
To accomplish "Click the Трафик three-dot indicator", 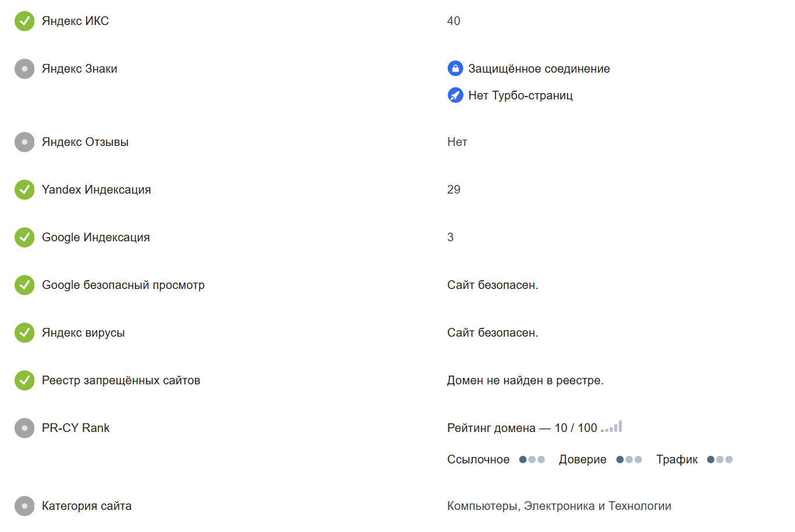I will click(x=719, y=459).
